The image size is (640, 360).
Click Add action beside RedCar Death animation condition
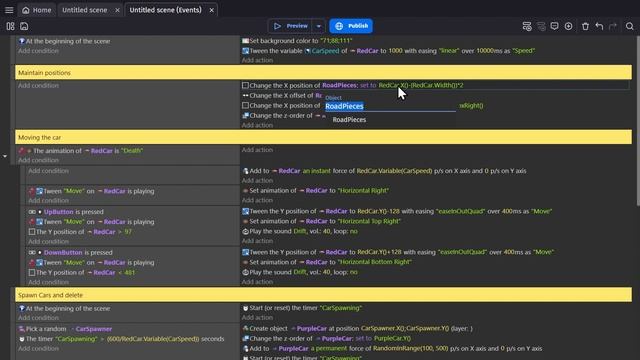pos(257,150)
